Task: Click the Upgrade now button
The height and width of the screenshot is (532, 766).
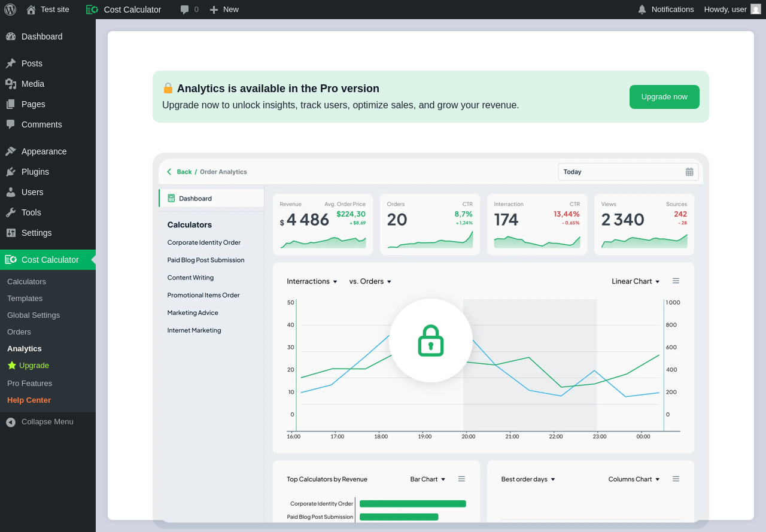Action: [x=664, y=97]
